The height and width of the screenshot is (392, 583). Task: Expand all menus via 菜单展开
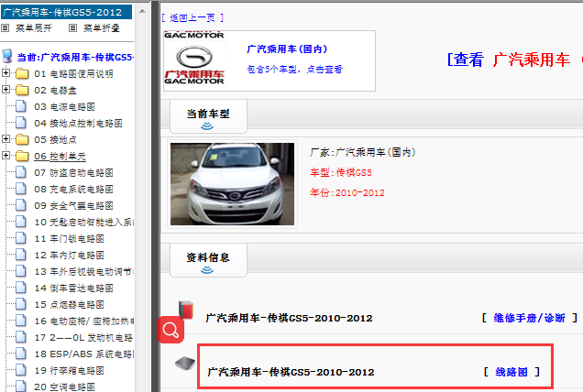pos(34,27)
